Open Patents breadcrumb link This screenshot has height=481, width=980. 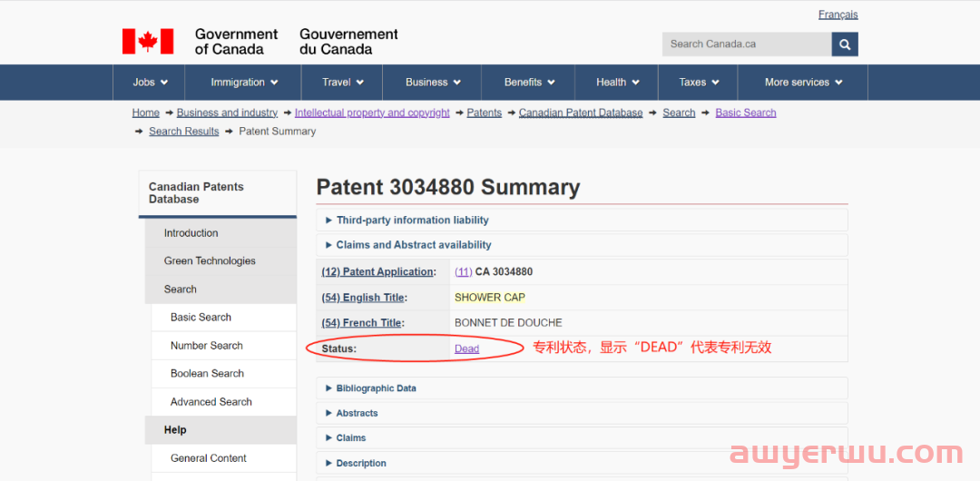485,113
